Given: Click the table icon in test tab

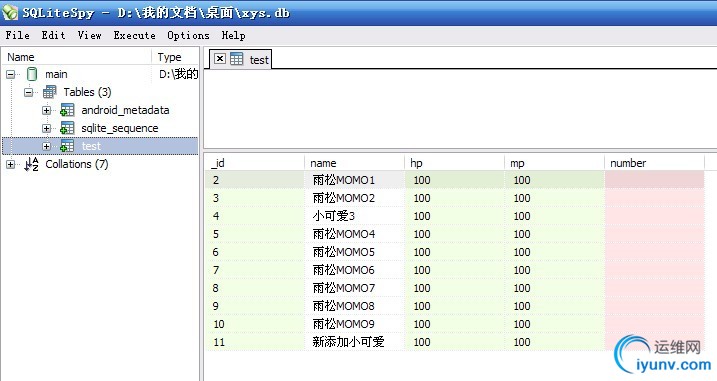Looking at the screenshot, I should click(x=236, y=59).
